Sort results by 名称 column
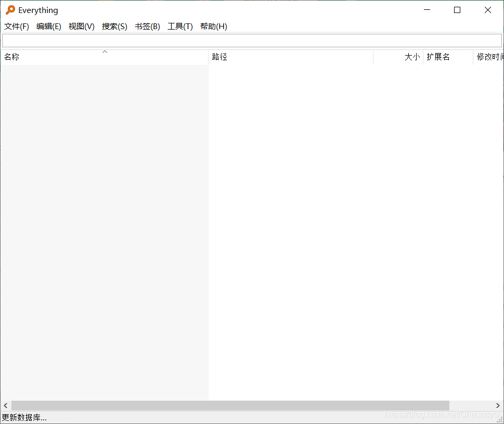504x424 pixels. pos(104,57)
